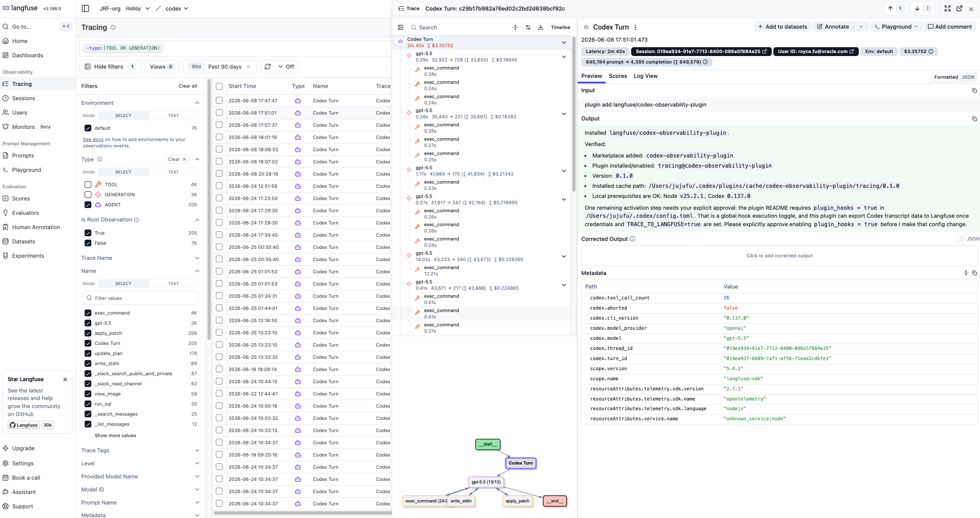Screen dimensions: 980x518
Task: Open Evaluators page
Action: [x=25, y=213]
